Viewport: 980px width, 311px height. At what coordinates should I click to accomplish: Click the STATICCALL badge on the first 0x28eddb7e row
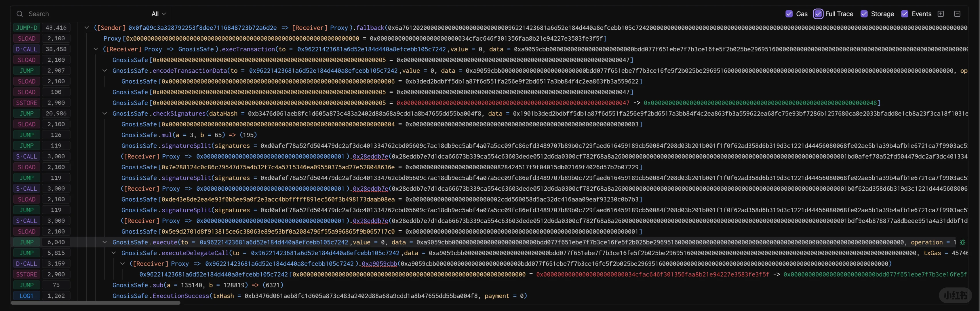click(26, 156)
